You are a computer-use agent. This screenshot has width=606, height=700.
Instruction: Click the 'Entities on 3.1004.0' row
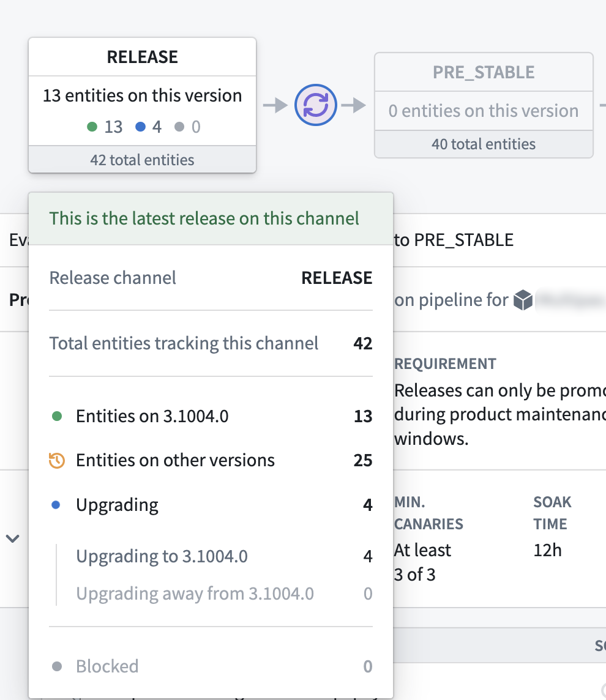coord(211,416)
